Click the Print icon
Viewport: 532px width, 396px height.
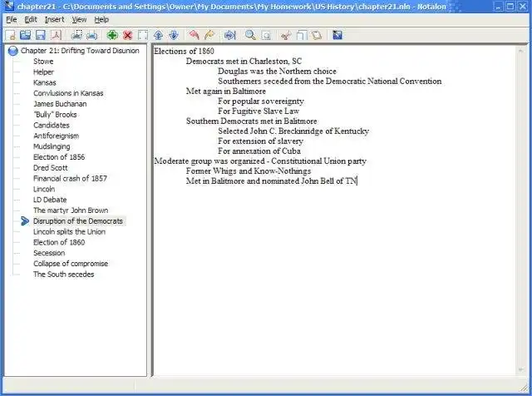pos(92,35)
